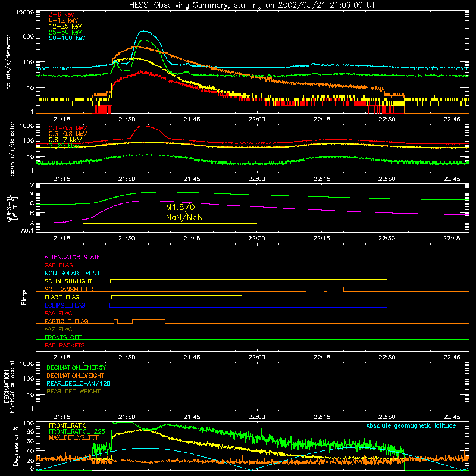Click the Flags axis label
The height and width of the screenshot is (476, 476).
24,297
